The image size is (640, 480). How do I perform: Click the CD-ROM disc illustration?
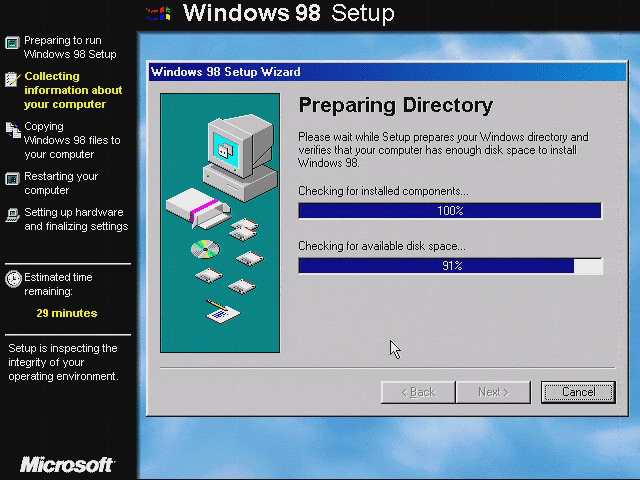(205, 249)
